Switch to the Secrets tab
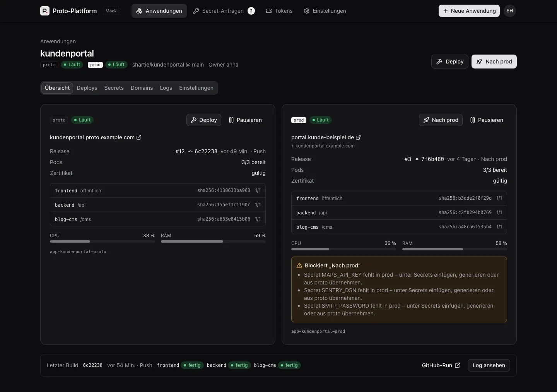Viewport: 557px width, 392px height. coord(114,88)
